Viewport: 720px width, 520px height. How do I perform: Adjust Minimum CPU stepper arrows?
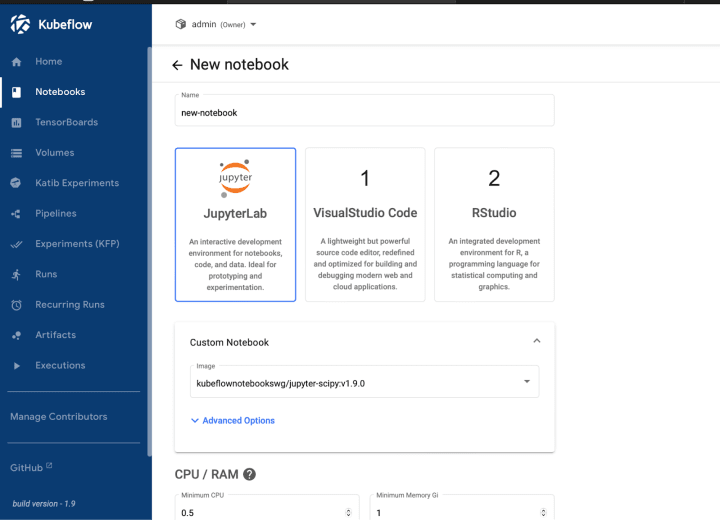click(x=348, y=512)
